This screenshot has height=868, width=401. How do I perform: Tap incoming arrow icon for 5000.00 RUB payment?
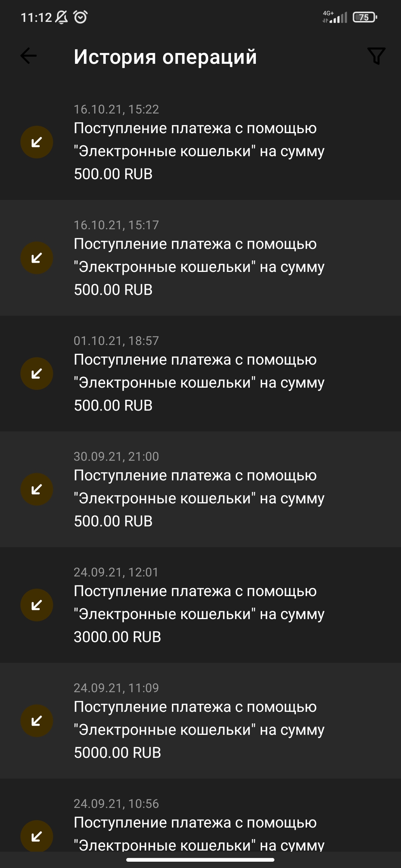(x=37, y=721)
